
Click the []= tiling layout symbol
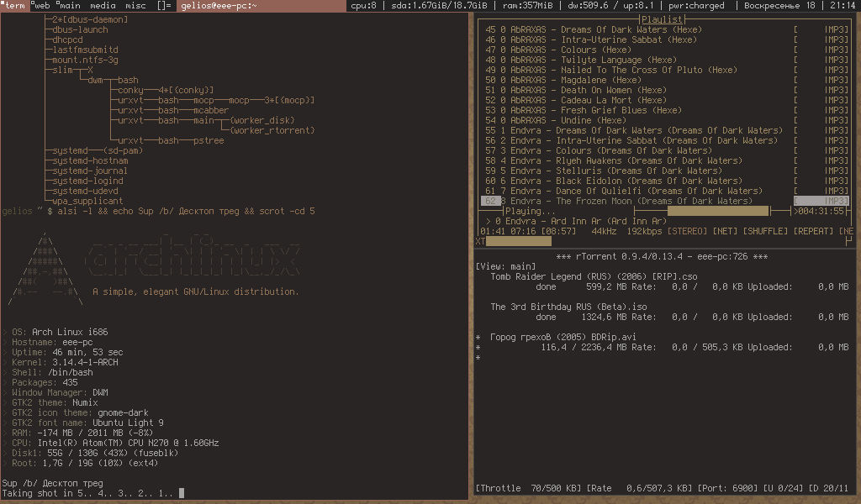(x=164, y=6)
